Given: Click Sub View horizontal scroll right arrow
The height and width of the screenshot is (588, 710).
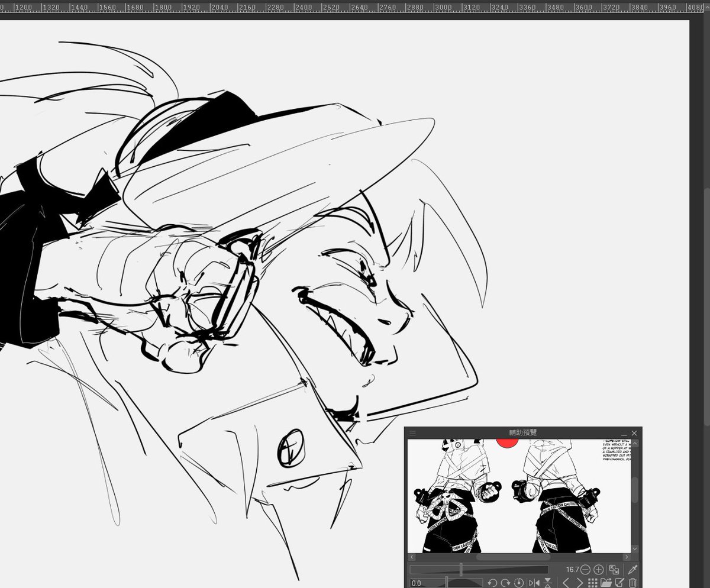Looking at the screenshot, I should [x=627, y=557].
